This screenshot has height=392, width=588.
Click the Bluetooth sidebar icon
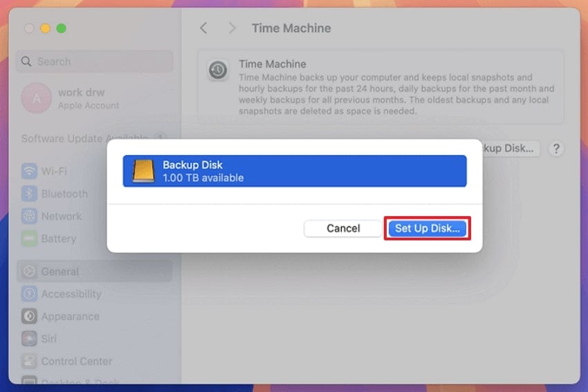[x=29, y=194]
